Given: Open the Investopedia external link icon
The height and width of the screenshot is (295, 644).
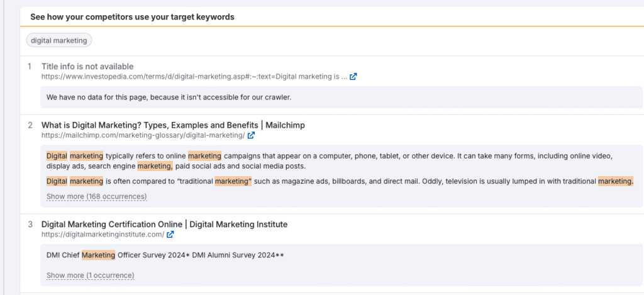Looking at the screenshot, I should click(353, 77).
